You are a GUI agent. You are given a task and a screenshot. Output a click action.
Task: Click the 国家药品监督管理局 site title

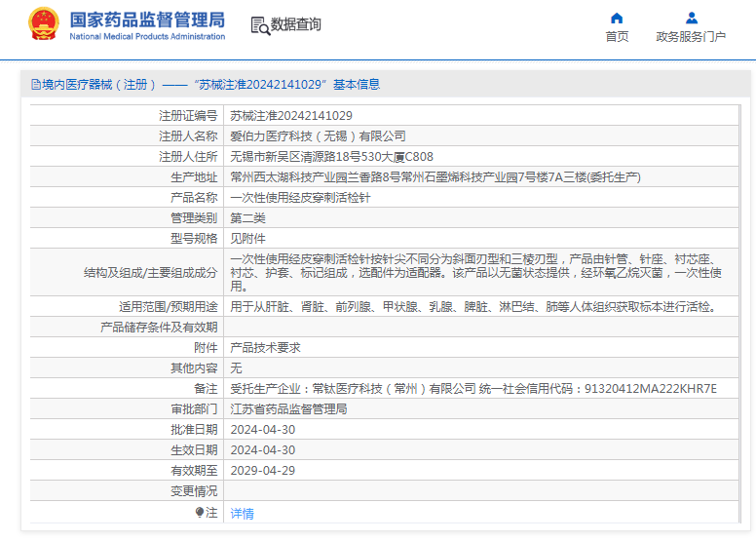coord(147,19)
